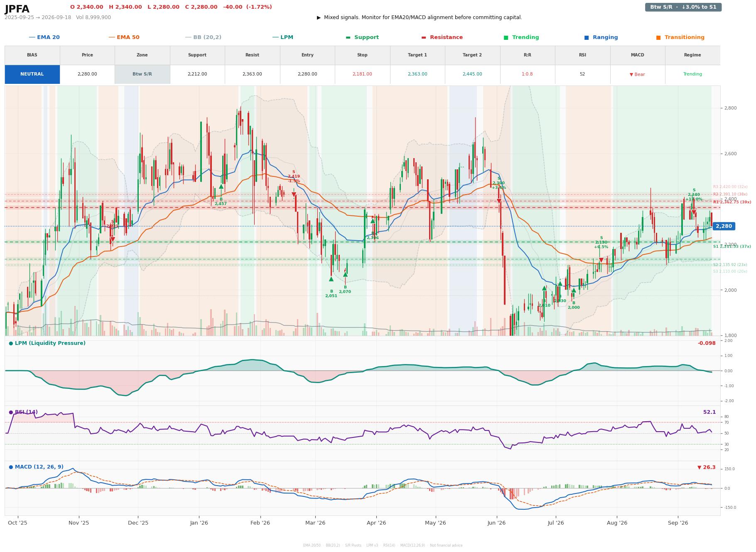
Task: Click the Oct '25 axis label
Action: click(17, 523)
